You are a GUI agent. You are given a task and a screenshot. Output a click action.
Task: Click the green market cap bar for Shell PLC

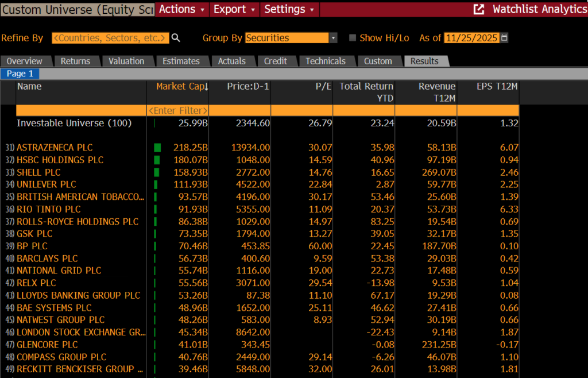click(157, 172)
